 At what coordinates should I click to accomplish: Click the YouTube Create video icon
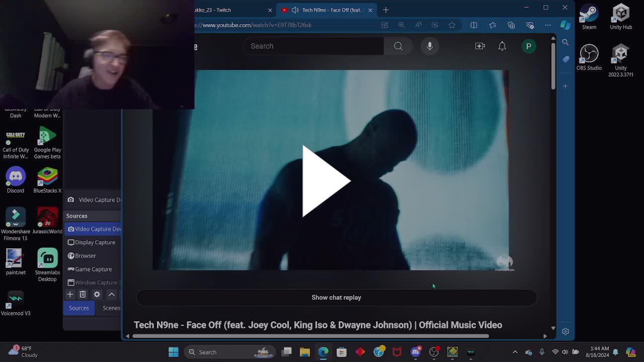point(480,46)
